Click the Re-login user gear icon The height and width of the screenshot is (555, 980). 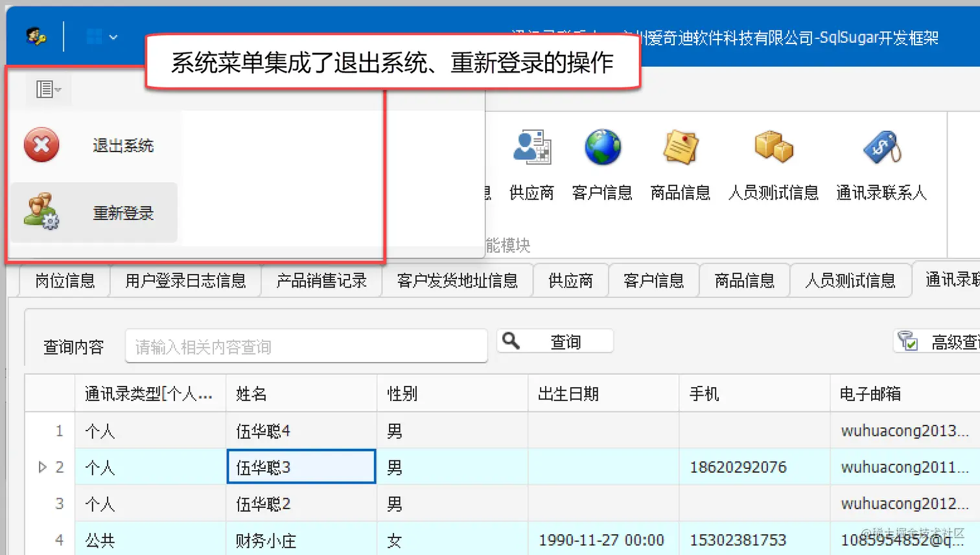click(x=41, y=211)
